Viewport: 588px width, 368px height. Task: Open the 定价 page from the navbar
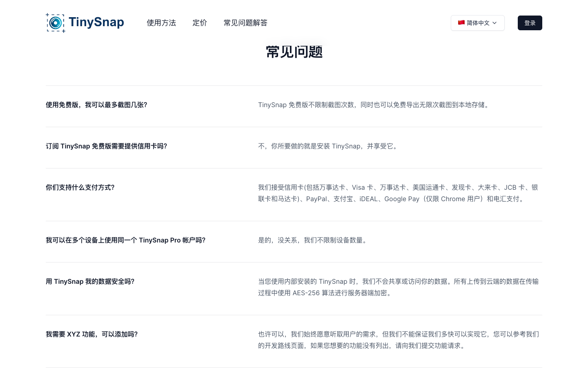click(x=200, y=23)
